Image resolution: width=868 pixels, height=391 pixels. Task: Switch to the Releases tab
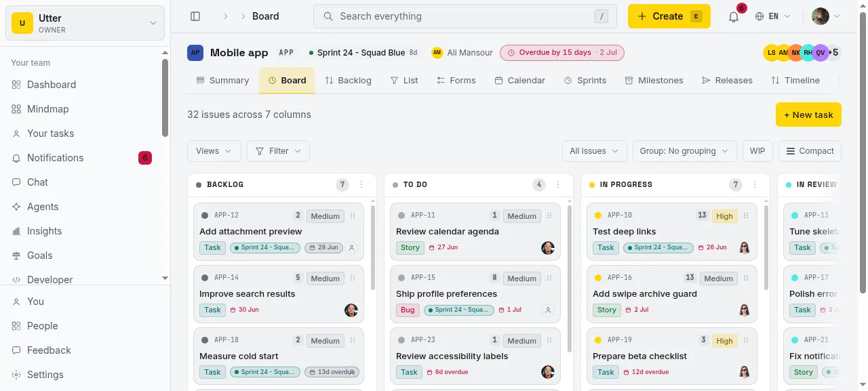click(728, 80)
